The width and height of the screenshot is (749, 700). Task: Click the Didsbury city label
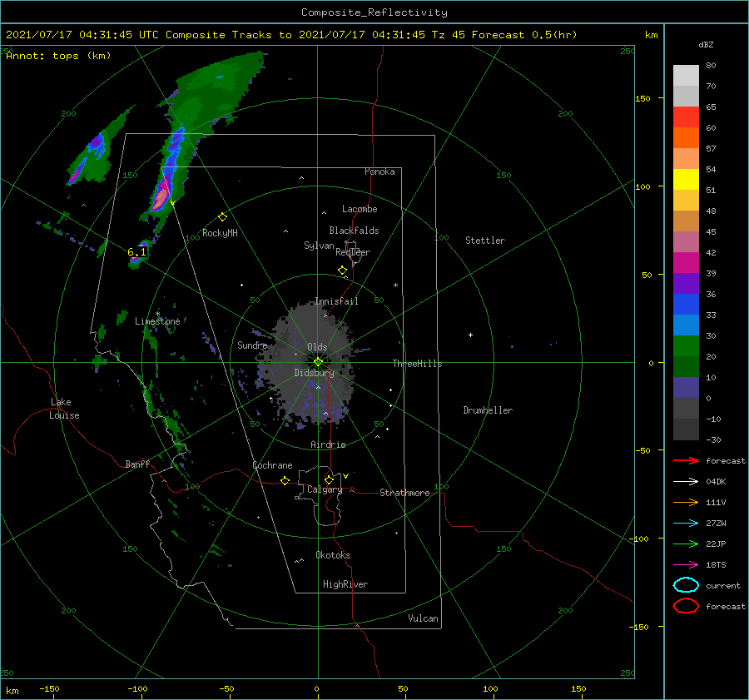point(314,373)
